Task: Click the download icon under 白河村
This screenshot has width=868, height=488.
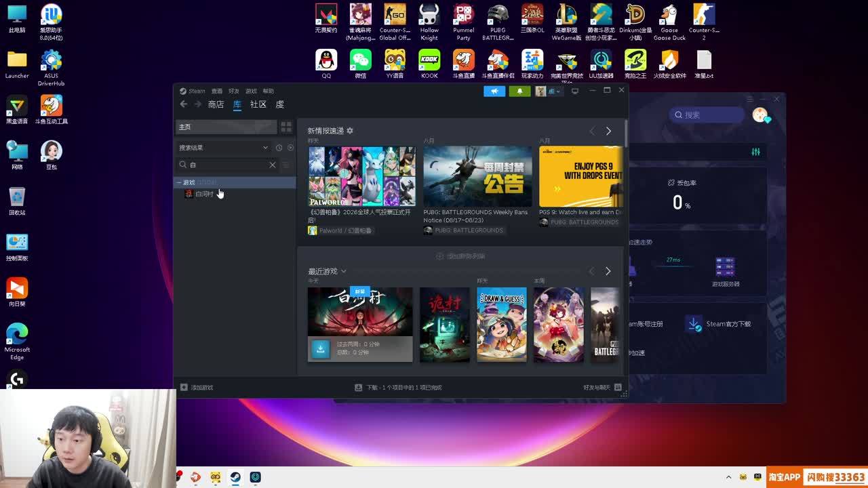Action: click(321, 348)
